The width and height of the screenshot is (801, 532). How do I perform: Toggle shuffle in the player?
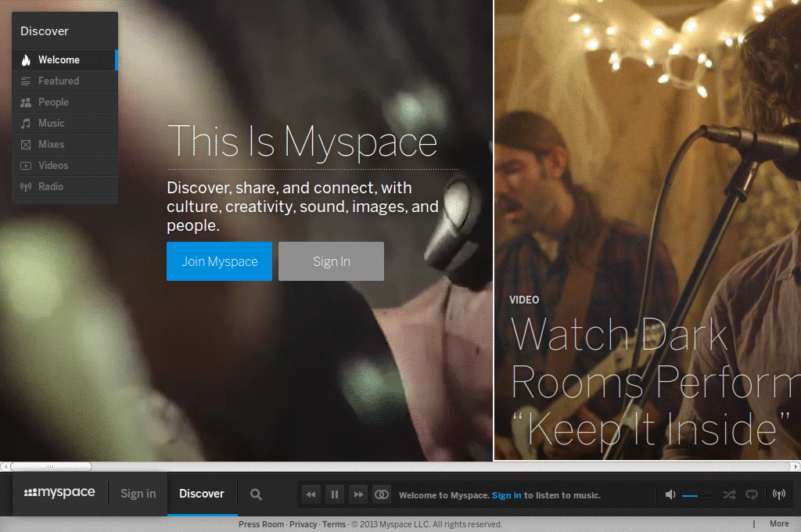click(730, 494)
